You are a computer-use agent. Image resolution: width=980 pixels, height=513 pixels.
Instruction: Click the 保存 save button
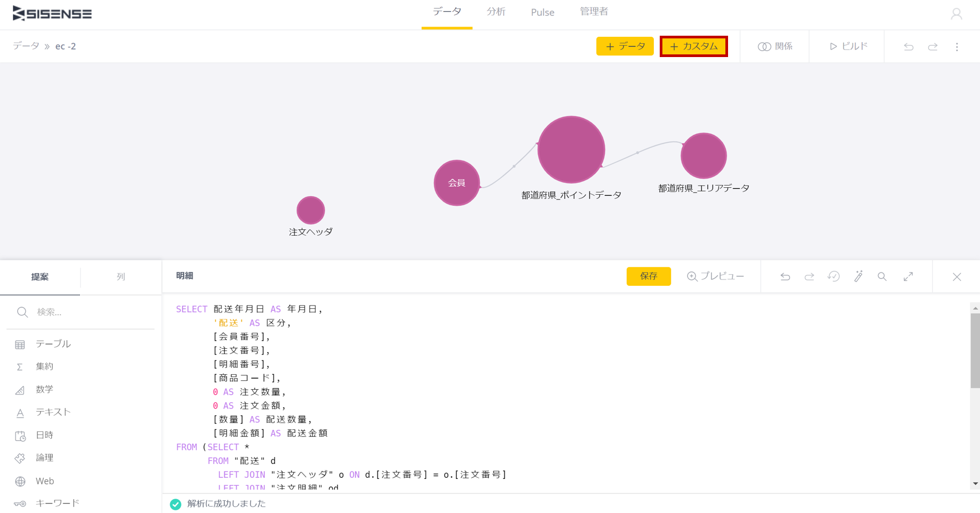coord(649,276)
